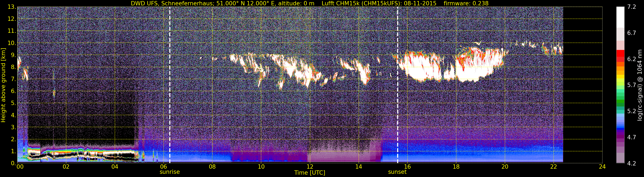This screenshot has width=644, height=177.
Task: Click the 'sunrise' label below the time axis
Action: (x=170, y=172)
